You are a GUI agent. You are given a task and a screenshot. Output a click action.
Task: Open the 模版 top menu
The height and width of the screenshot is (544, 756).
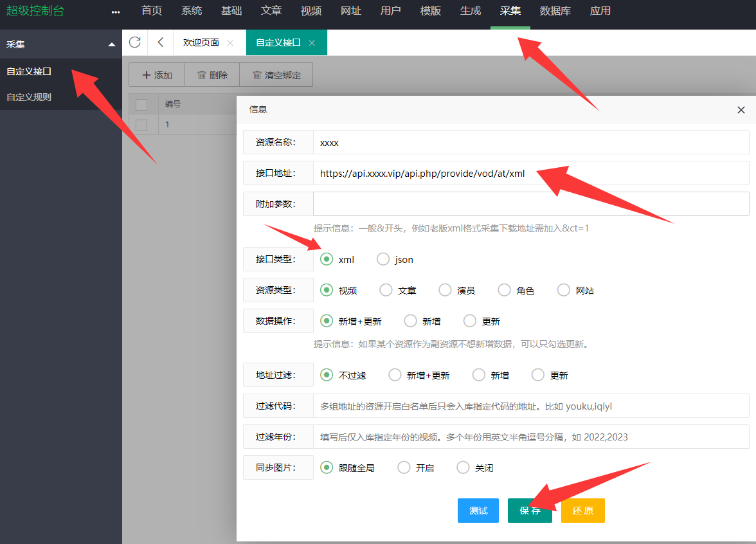pyautogui.click(x=430, y=11)
